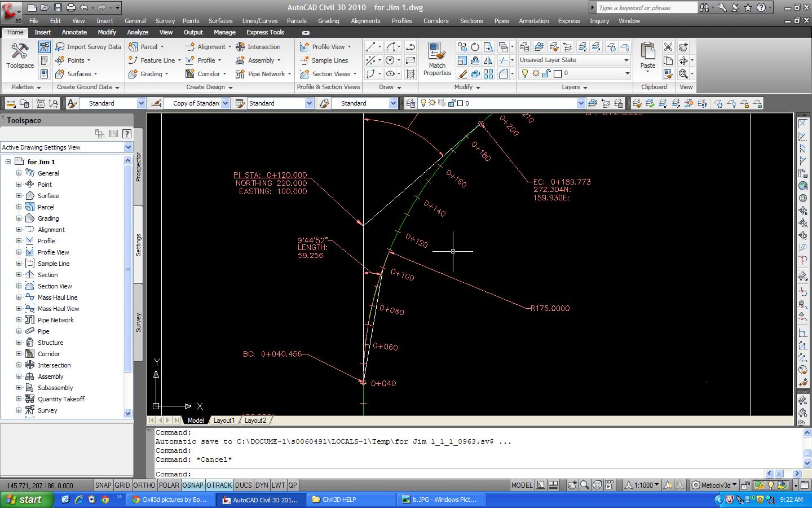Viewport: 812px width, 508px height.
Task: Select the Offset tool in Modify panel
Action: pyautogui.click(x=475, y=60)
